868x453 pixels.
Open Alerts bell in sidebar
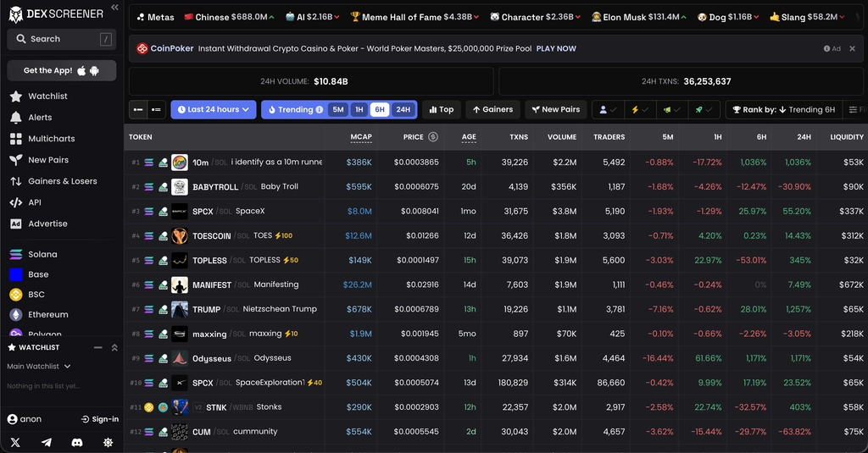tap(16, 117)
